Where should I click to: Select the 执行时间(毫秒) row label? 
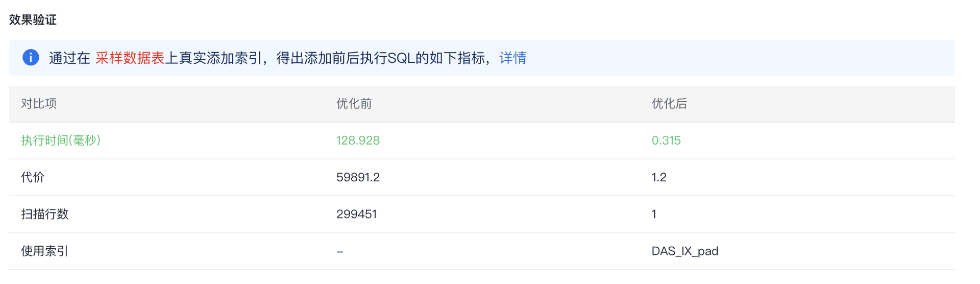(61, 140)
